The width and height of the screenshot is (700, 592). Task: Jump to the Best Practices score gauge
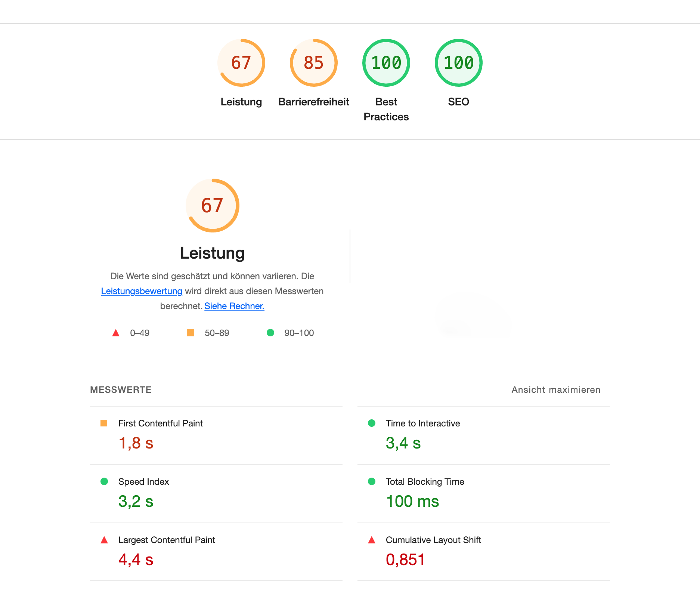(x=386, y=63)
